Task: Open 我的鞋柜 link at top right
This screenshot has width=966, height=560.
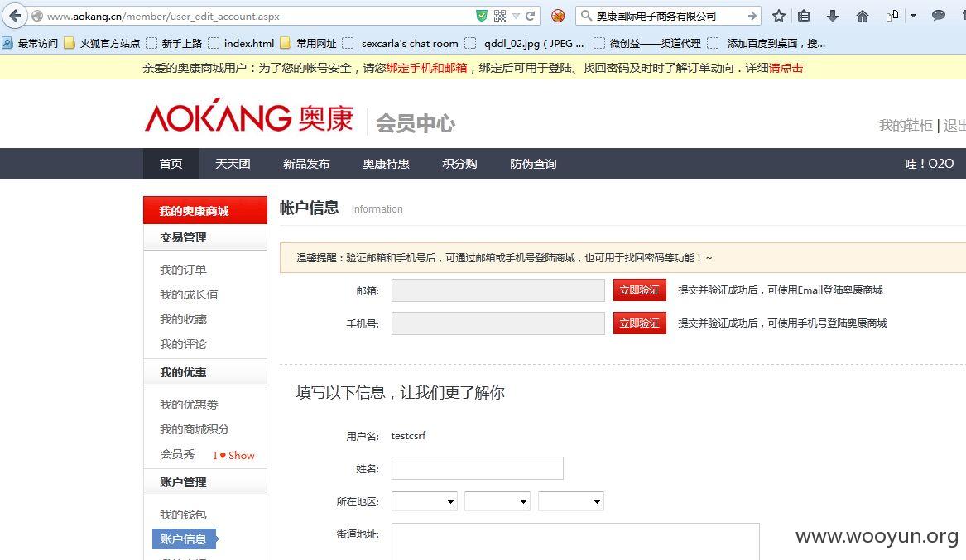Action: (x=906, y=126)
